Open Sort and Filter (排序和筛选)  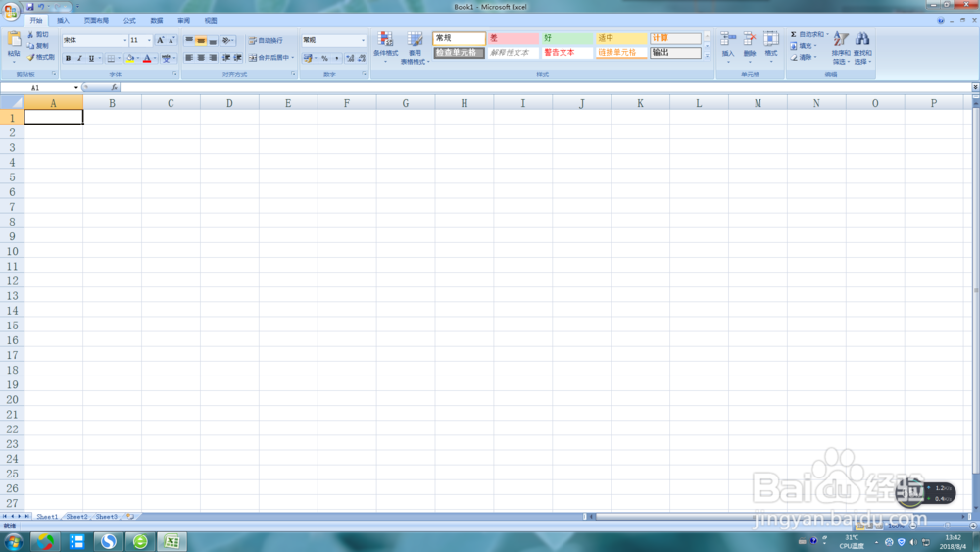tap(841, 48)
